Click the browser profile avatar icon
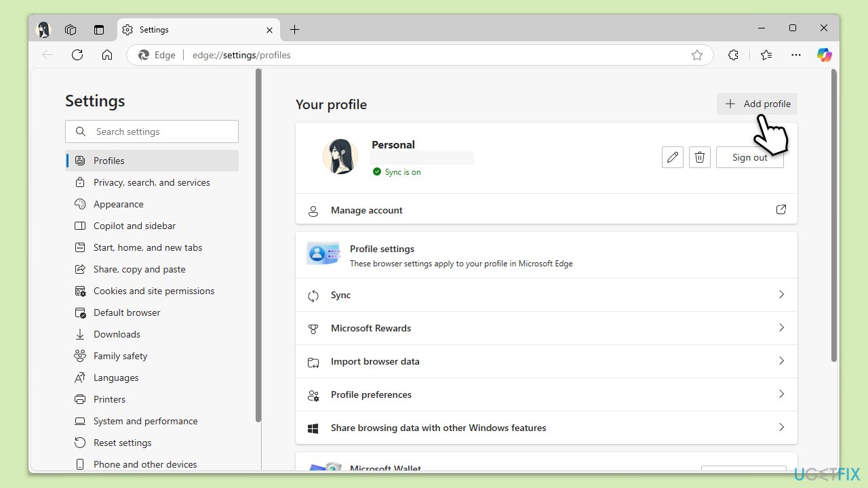868x488 pixels. pos(43,30)
